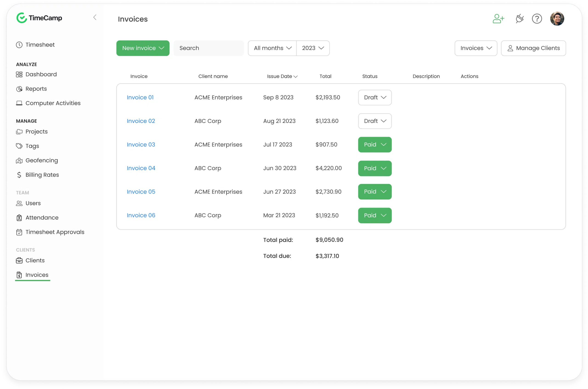Click ABC Corp in Invoice 06 row
Screen dimensions: 588x389
[208, 215]
